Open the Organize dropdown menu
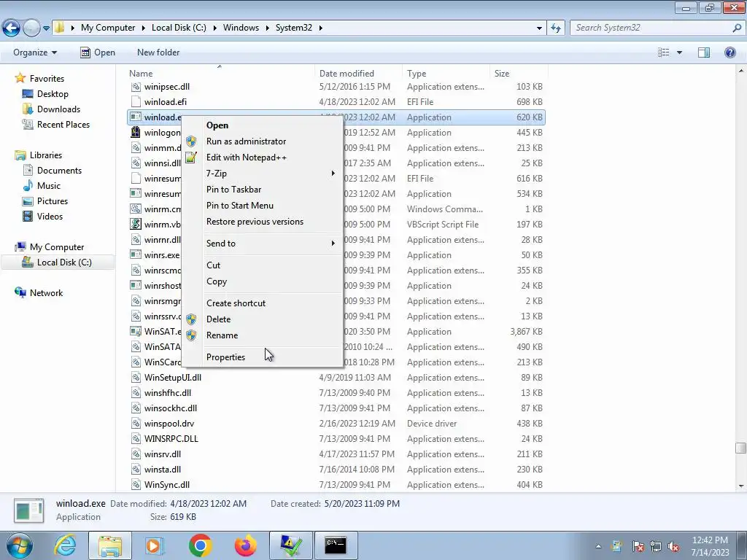This screenshot has height=560, width=747. coord(35,52)
